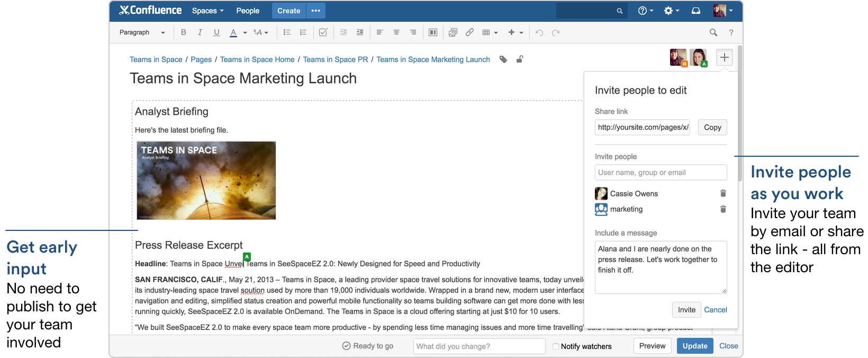Select the Teams in Space briefing image

coord(206,180)
